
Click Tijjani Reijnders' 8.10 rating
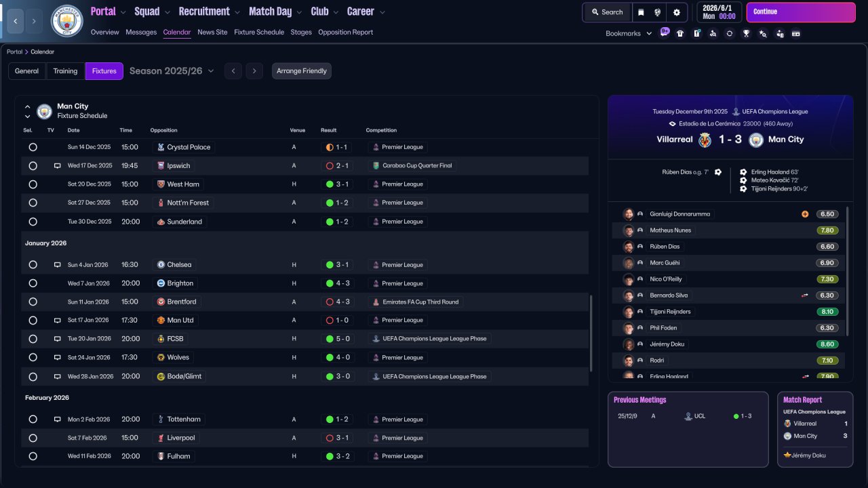pos(827,312)
